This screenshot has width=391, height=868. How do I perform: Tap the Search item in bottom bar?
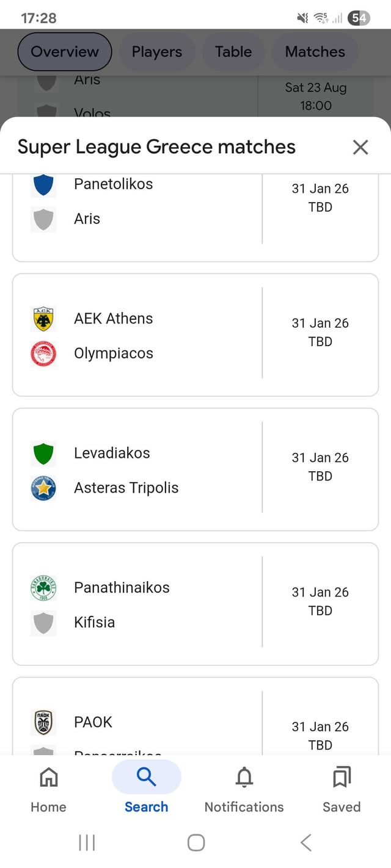coord(146,787)
